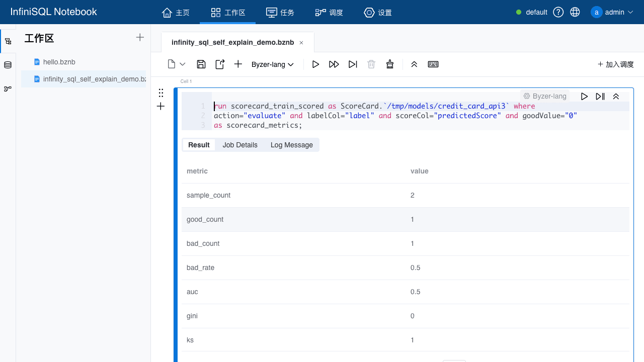Image resolution: width=644 pixels, height=362 pixels.
Task: Click the Cell 1 label
Action: point(186,81)
